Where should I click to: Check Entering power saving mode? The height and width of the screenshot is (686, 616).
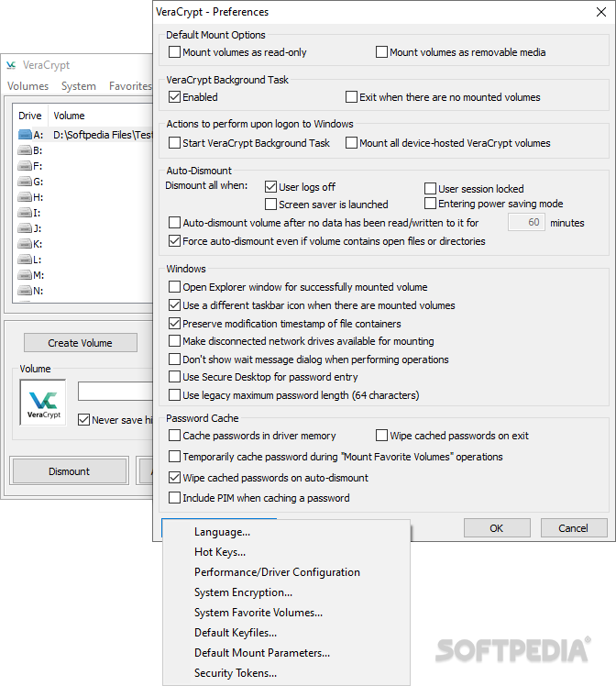click(x=430, y=204)
